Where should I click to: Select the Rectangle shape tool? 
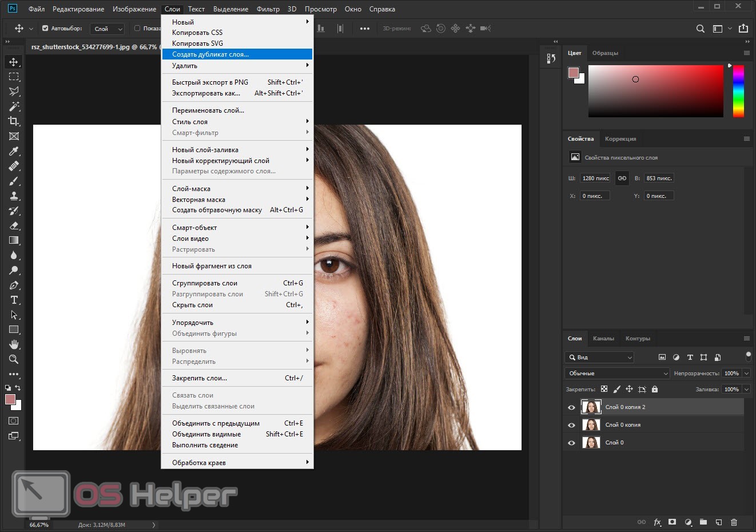coord(14,329)
